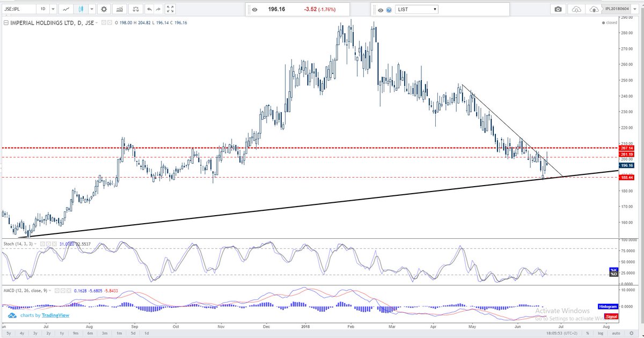Click the blue help question mark icon
Viewport: 644px width, 338px height.
(x=388, y=10)
